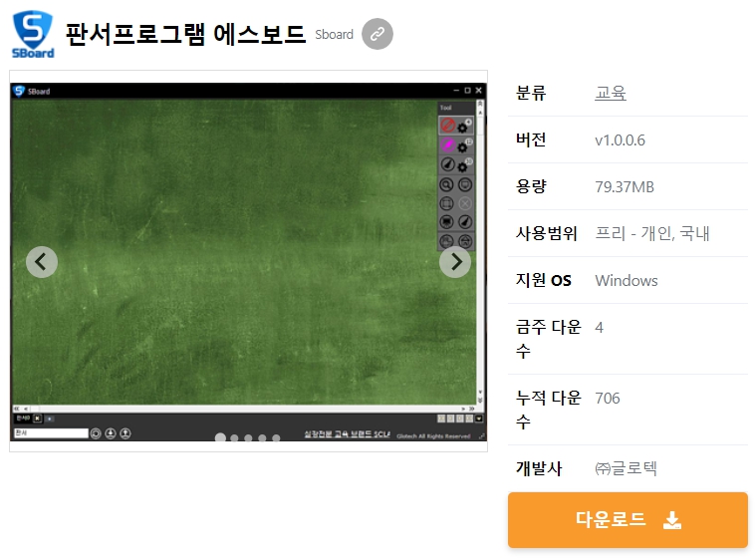This screenshot has width=755, height=560.
Task: Click the title 판서프로그램 에스보드
Action: [185, 34]
